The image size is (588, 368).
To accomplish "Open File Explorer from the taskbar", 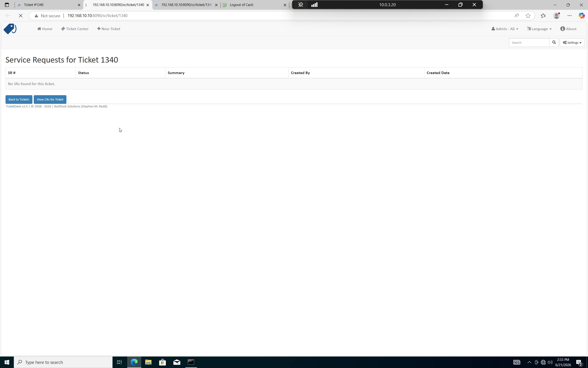I will [148, 362].
